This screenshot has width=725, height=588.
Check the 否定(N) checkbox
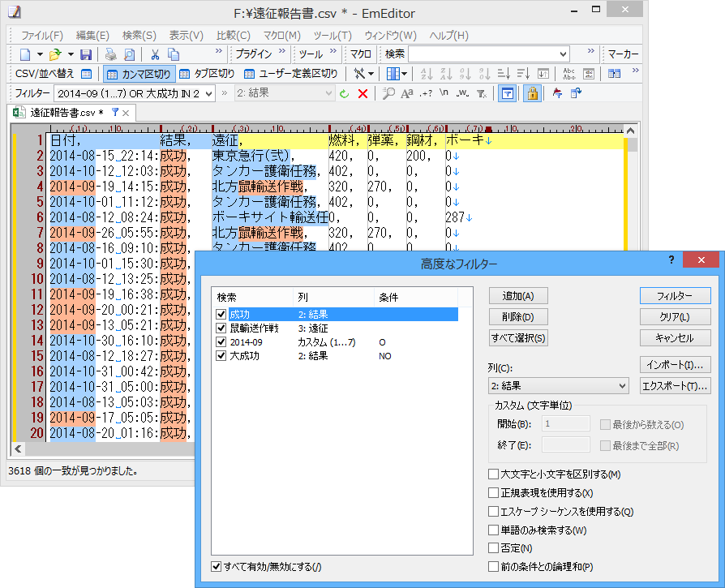pos(493,548)
